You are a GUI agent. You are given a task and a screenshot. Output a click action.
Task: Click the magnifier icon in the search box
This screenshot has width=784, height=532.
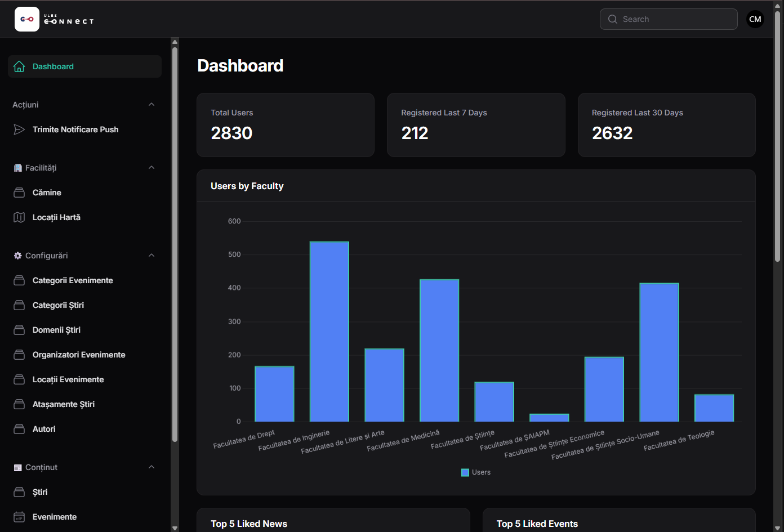tap(613, 19)
